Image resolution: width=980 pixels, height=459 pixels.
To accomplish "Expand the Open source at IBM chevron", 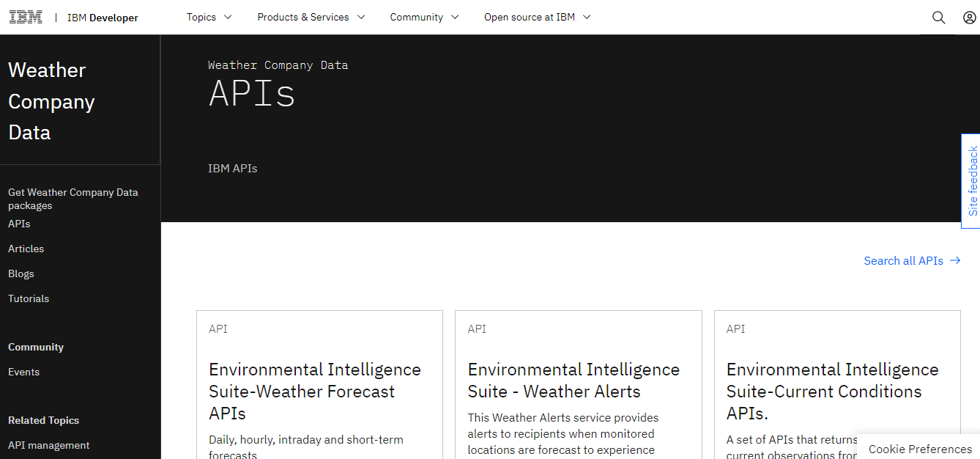I will pos(587,17).
